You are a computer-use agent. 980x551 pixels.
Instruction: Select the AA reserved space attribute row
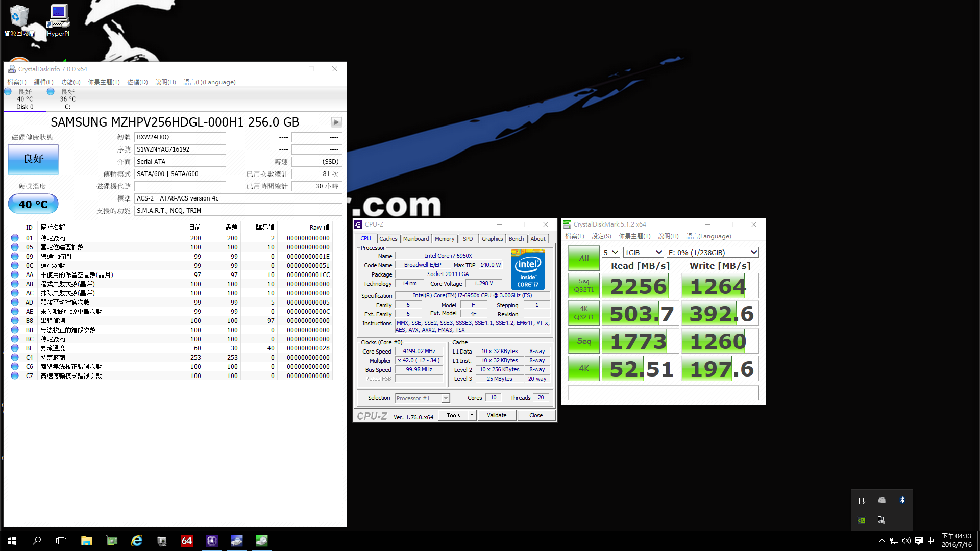tap(171, 275)
